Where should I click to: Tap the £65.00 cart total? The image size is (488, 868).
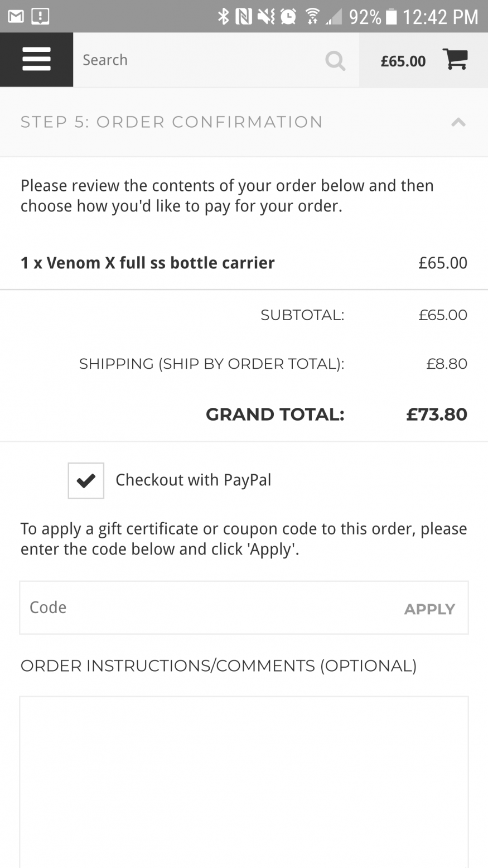tap(403, 61)
